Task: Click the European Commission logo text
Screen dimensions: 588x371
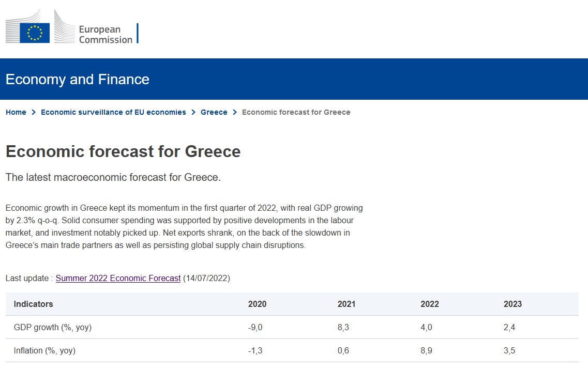Action: (x=105, y=34)
